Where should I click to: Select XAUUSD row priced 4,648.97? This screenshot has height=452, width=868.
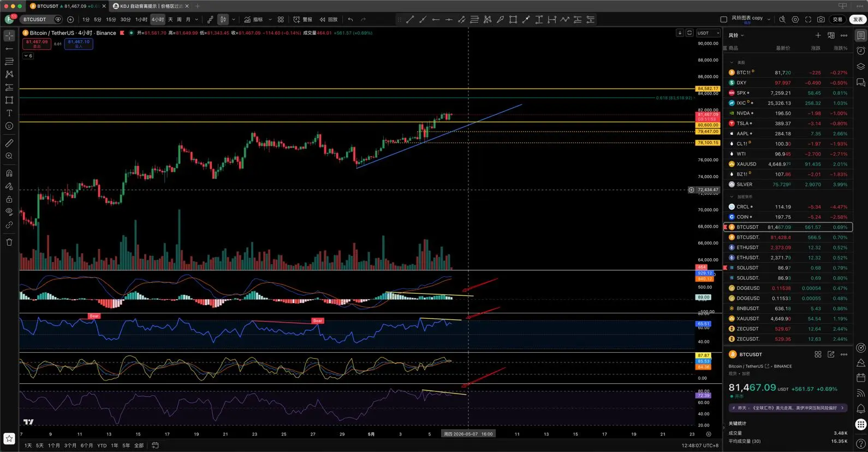pyautogui.click(x=788, y=164)
